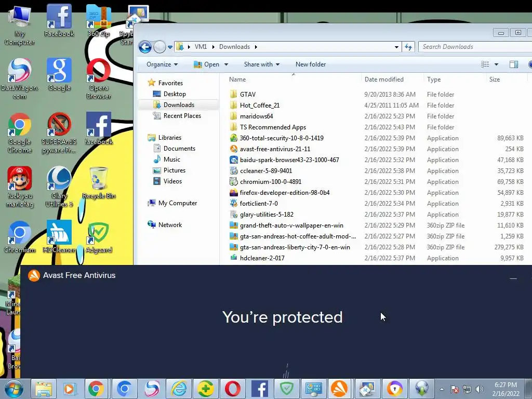Open Opera from the taskbar
This screenshot has height=399, width=532.
click(x=232, y=389)
